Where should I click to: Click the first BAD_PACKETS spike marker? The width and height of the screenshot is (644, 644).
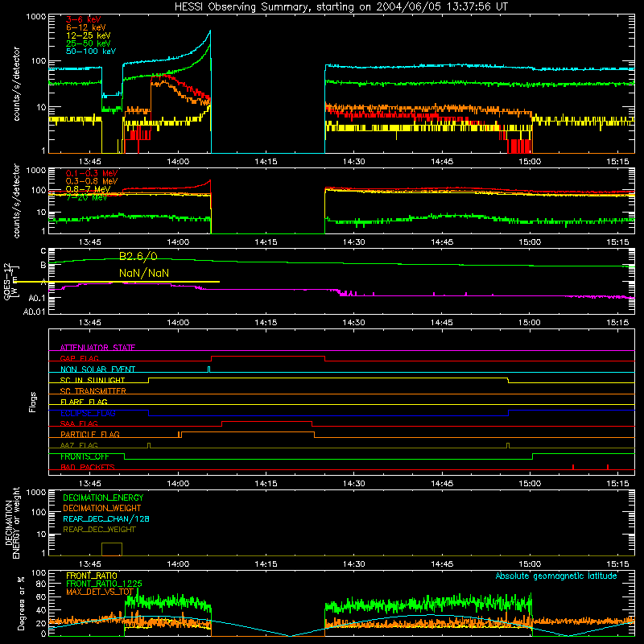pyautogui.click(x=573, y=467)
